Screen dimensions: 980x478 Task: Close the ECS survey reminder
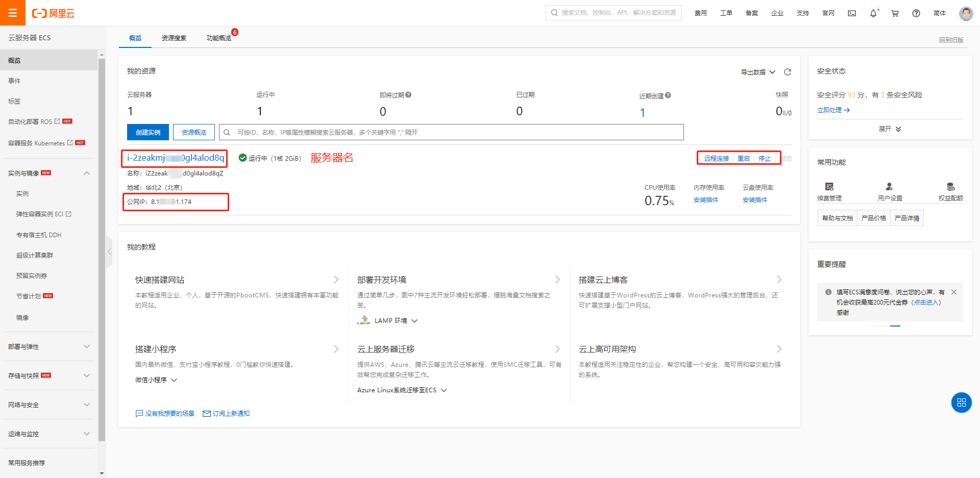click(x=954, y=292)
